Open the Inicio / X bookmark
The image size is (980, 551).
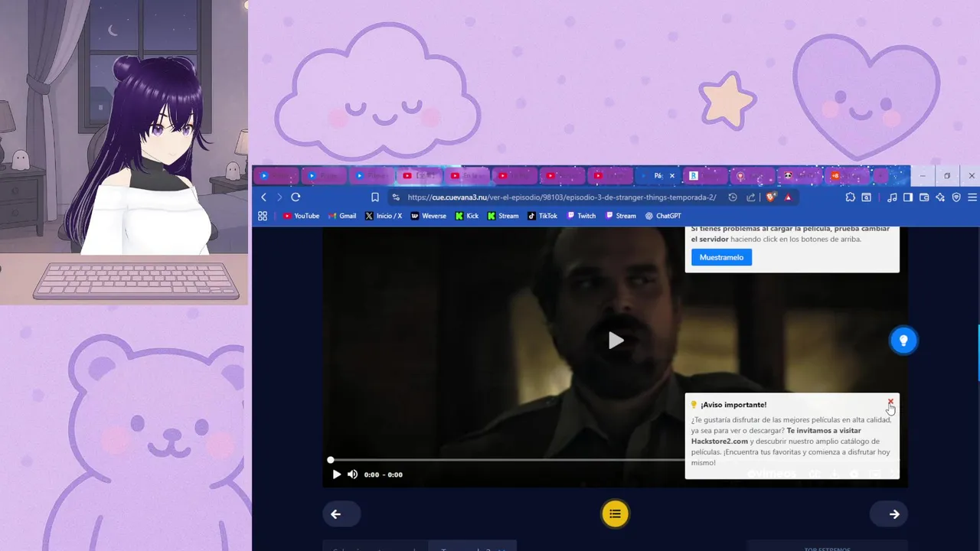click(x=384, y=216)
